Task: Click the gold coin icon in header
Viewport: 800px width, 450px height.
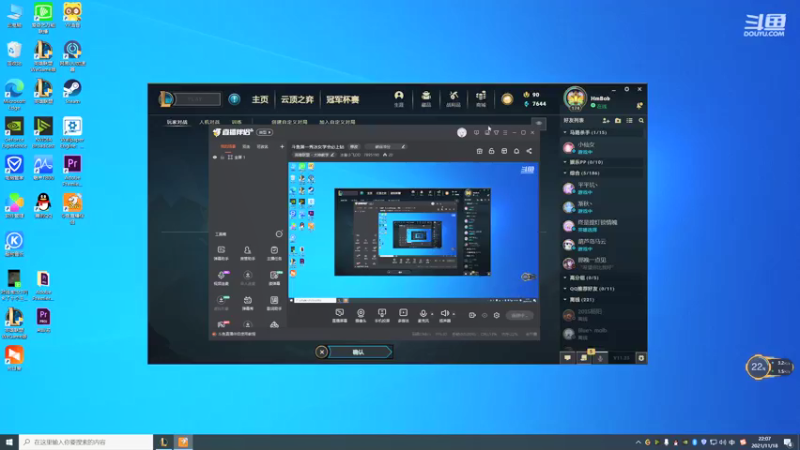Action: tap(507, 99)
